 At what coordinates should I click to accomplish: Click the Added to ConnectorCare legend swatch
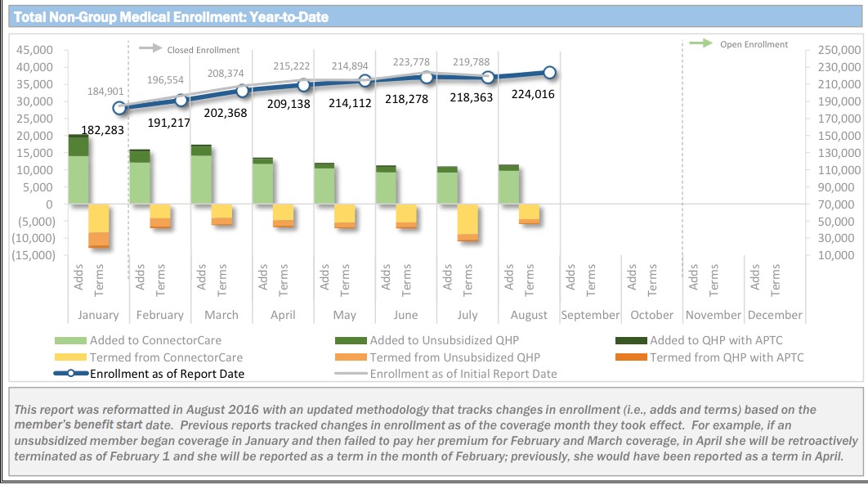click(x=70, y=340)
